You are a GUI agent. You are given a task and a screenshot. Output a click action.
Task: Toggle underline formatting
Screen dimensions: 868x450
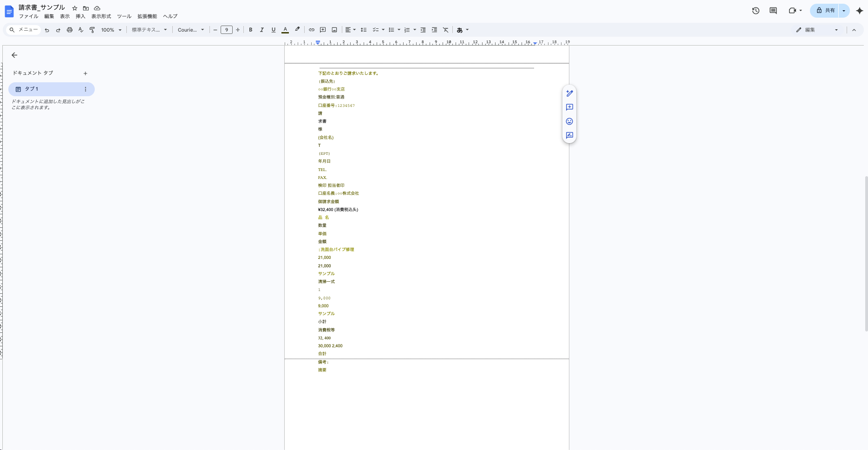coord(274,30)
